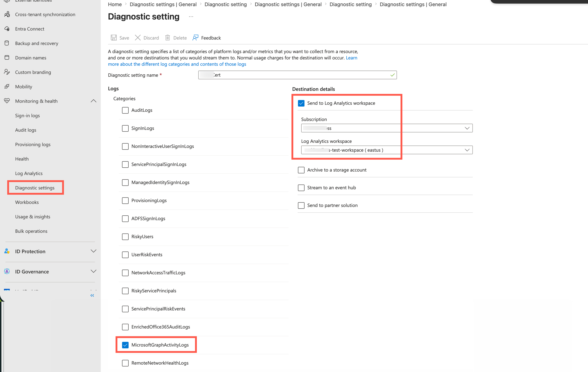Open Feedback via its person icon
This screenshot has height=372, width=588.
pyautogui.click(x=195, y=38)
